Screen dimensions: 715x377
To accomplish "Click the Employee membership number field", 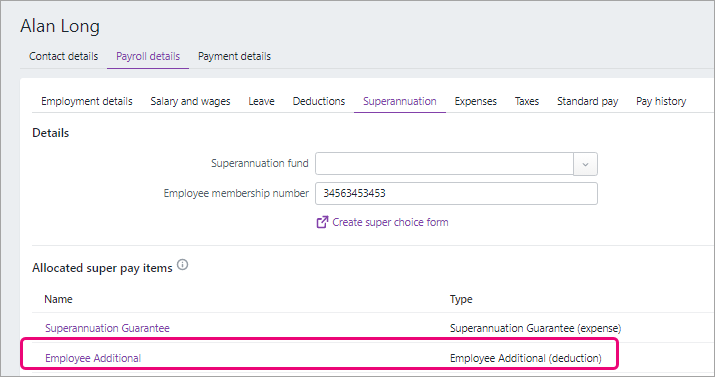I will tap(456, 193).
